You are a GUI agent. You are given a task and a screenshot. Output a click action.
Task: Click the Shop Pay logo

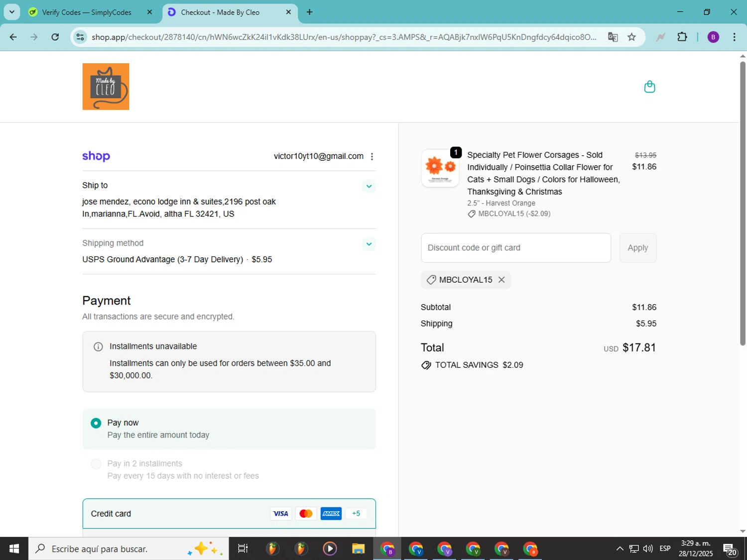pyautogui.click(x=96, y=156)
